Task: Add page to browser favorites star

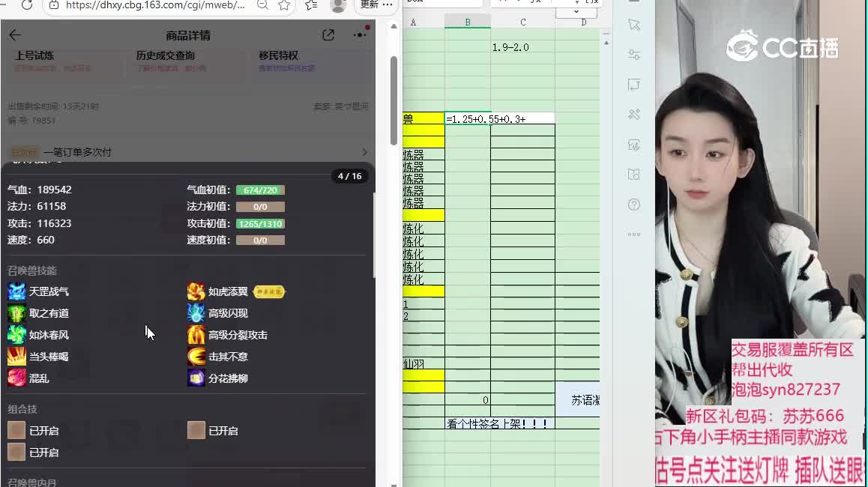Action: (x=284, y=5)
